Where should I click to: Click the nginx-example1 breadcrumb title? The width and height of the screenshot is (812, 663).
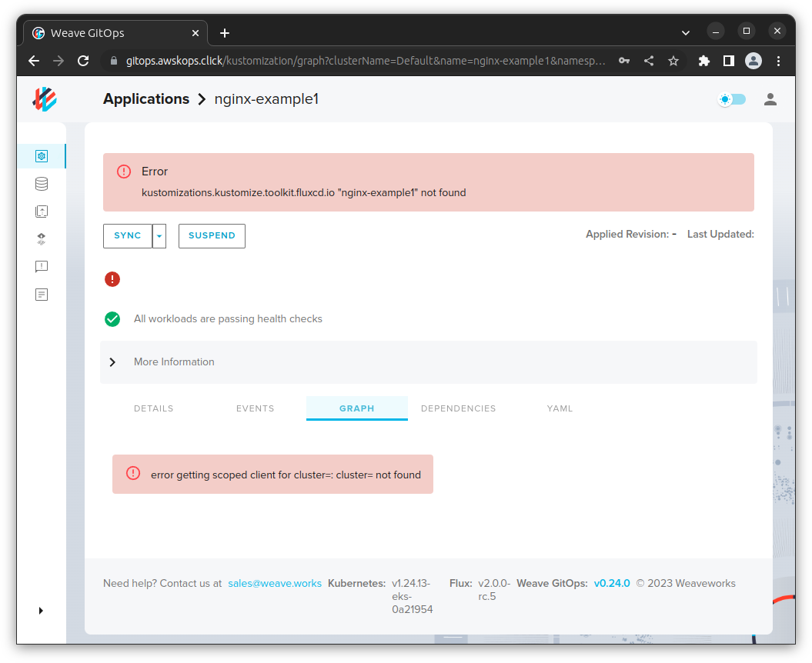(x=267, y=99)
